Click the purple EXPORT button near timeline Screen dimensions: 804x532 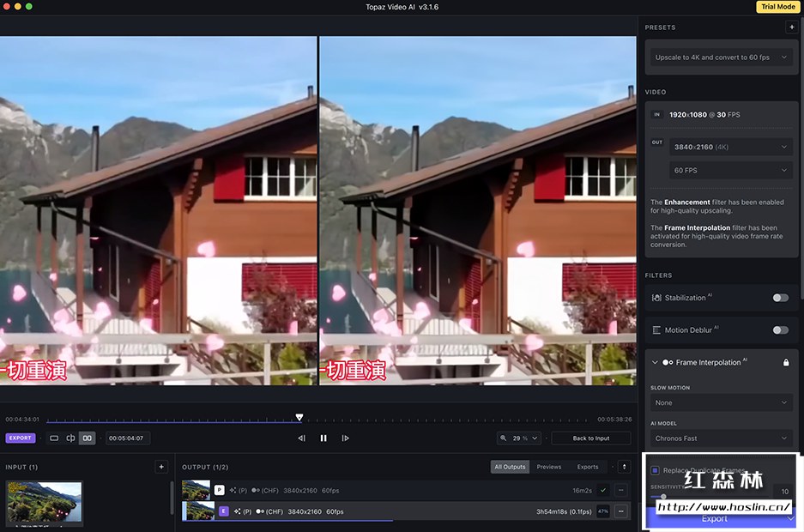coord(21,438)
